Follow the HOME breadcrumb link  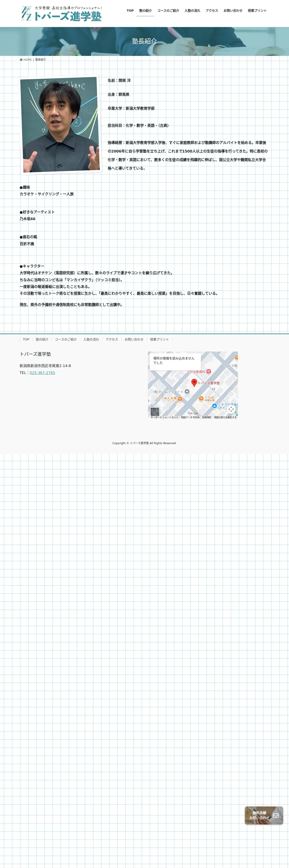(27, 60)
